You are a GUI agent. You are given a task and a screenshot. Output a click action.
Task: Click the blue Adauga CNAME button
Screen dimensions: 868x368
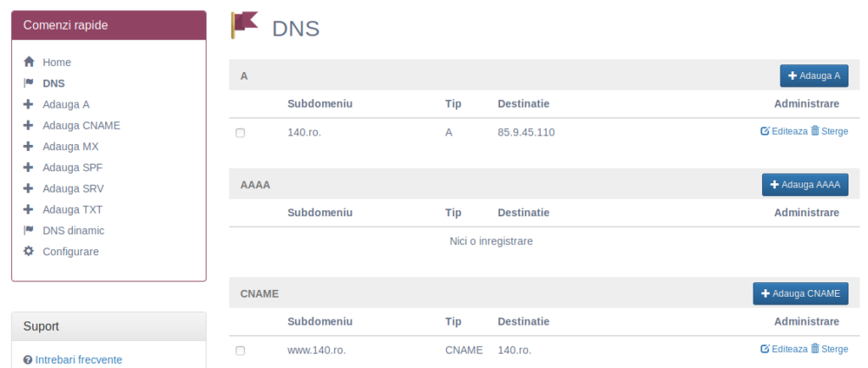(x=800, y=293)
